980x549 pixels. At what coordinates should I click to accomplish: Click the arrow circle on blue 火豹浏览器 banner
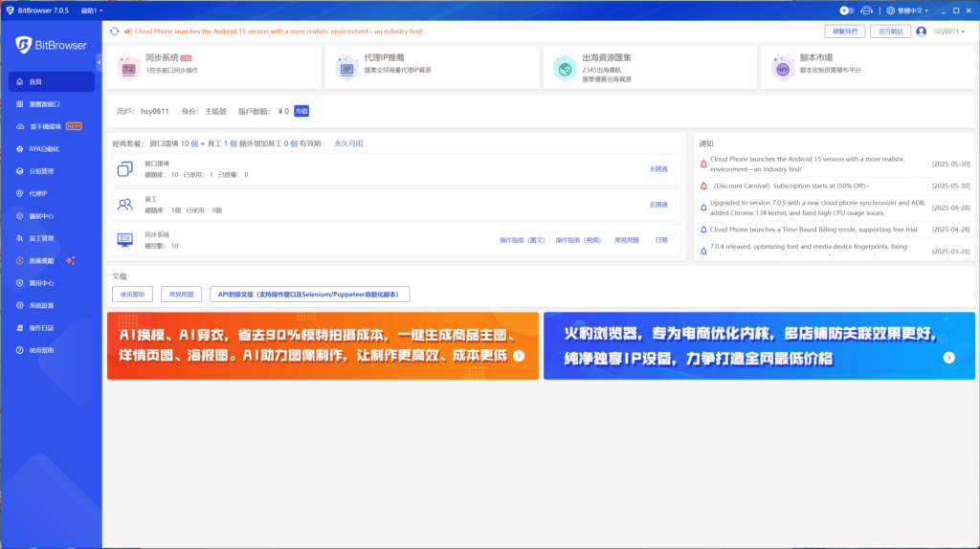pyautogui.click(x=949, y=358)
